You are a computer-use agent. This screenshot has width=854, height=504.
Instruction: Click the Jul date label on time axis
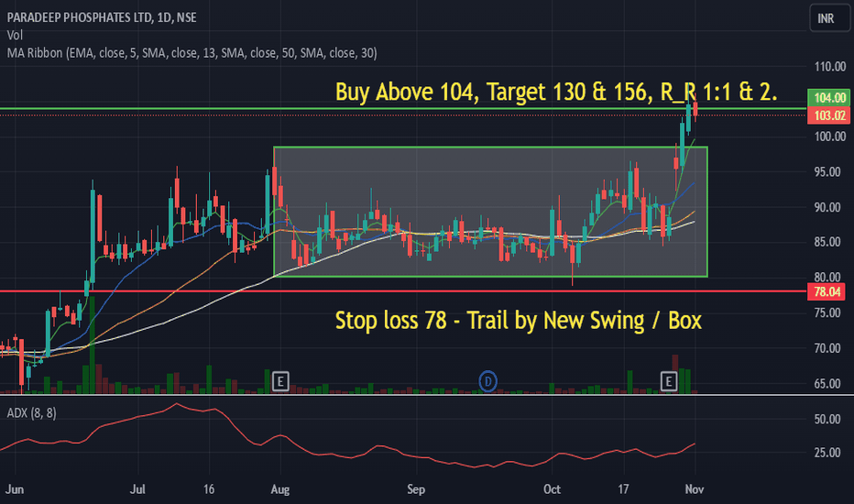click(x=137, y=489)
